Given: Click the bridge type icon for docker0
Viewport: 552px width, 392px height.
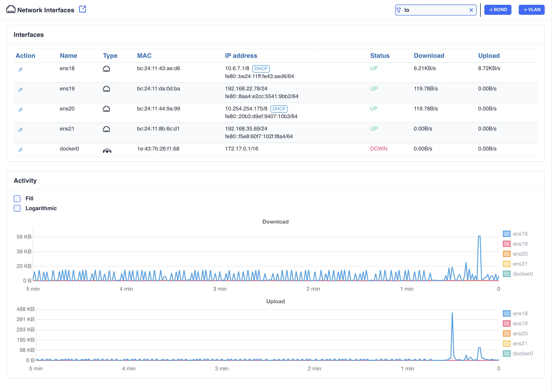Looking at the screenshot, I should pos(107,151).
